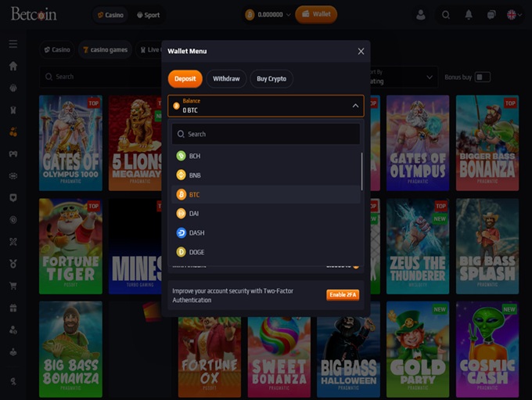Switch to the Buy Crypto tab

[x=271, y=78]
